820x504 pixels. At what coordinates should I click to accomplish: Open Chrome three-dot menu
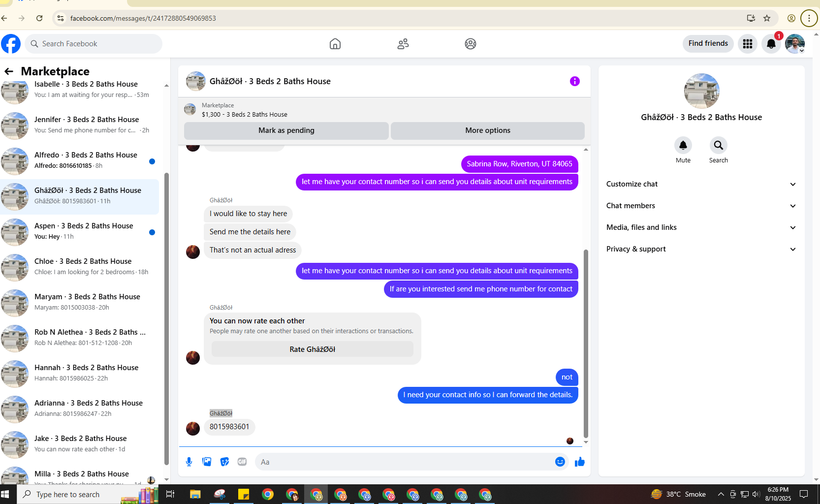click(x=809, y=18)
